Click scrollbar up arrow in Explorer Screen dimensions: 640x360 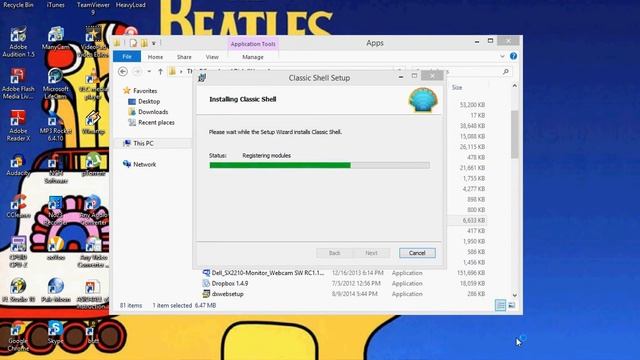(514, 86)
